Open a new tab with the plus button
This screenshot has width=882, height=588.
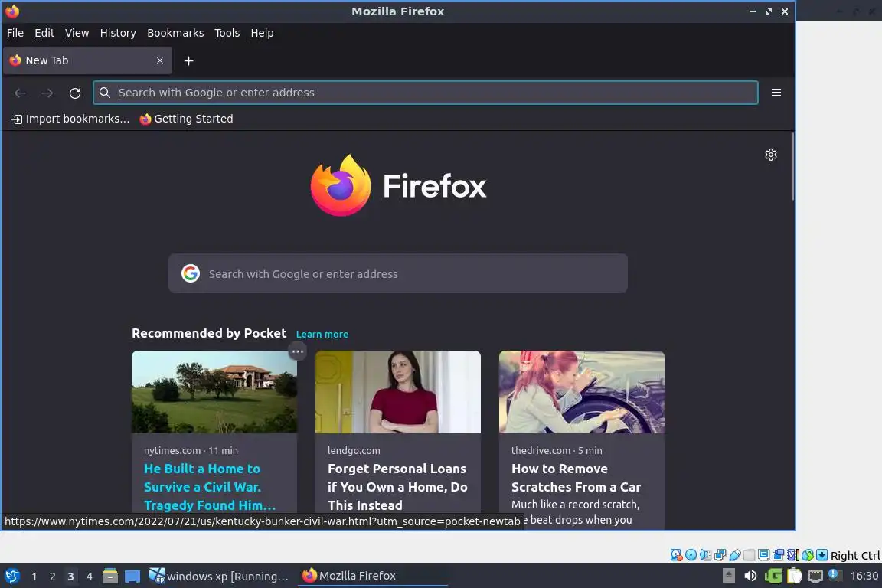click(189, 60)
